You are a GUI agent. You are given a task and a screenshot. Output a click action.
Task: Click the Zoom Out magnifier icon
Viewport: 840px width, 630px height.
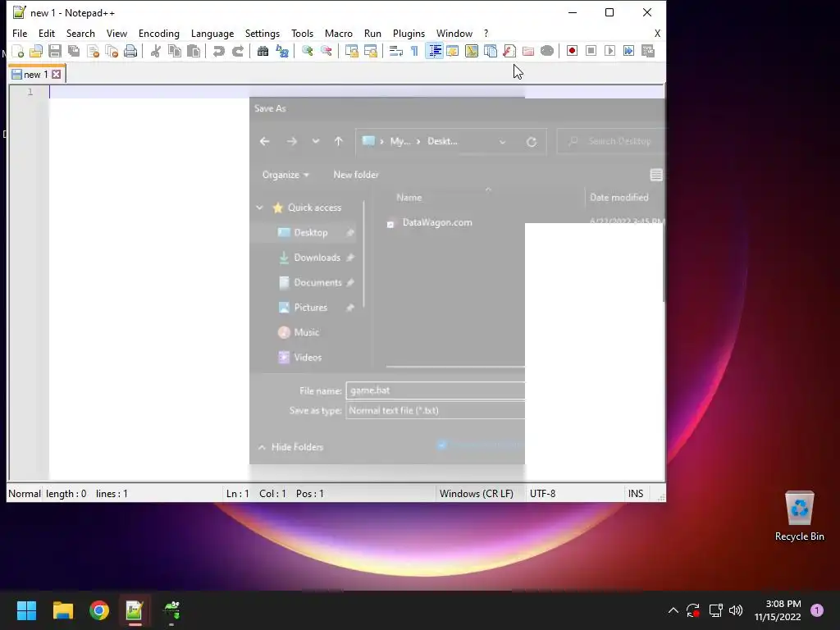tap(326, 51)
